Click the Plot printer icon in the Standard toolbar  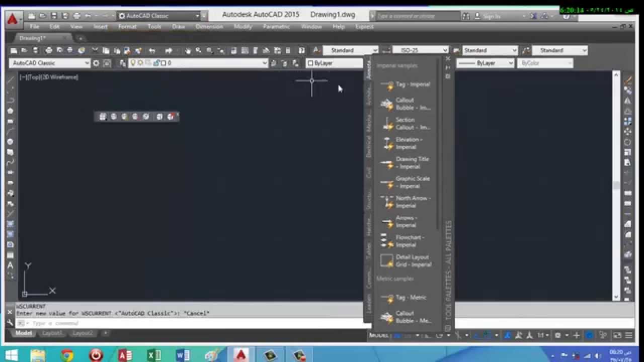point(49,50)
